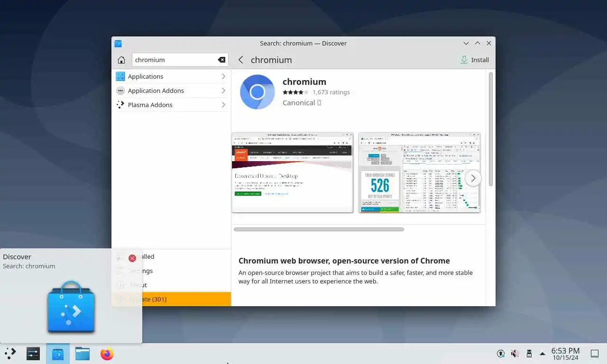
Task: Click the Applications category icon
Action: coord(120,76)
